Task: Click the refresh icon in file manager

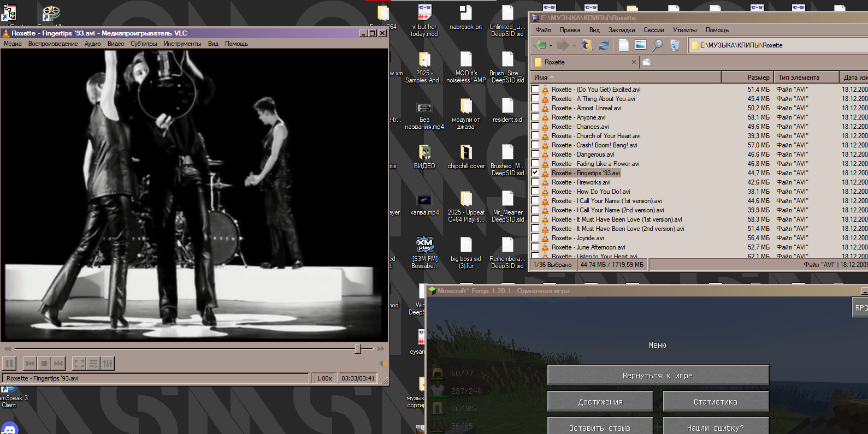Action: click(x=604, y=45)
